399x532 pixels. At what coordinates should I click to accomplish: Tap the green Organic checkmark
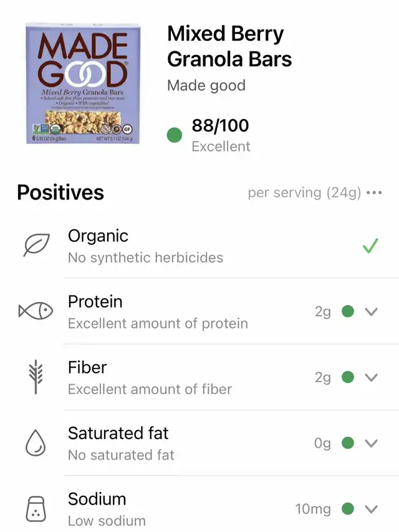tap(370, 246)
